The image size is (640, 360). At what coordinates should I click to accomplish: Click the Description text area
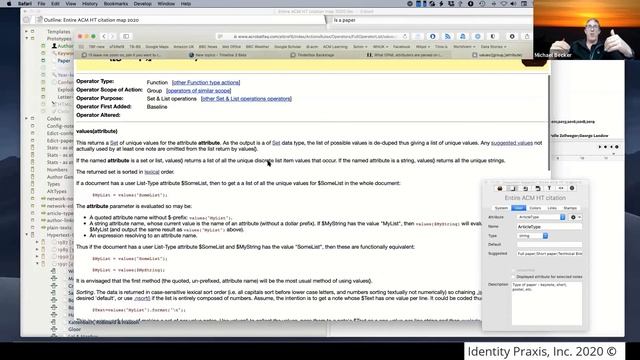[547, 304]
